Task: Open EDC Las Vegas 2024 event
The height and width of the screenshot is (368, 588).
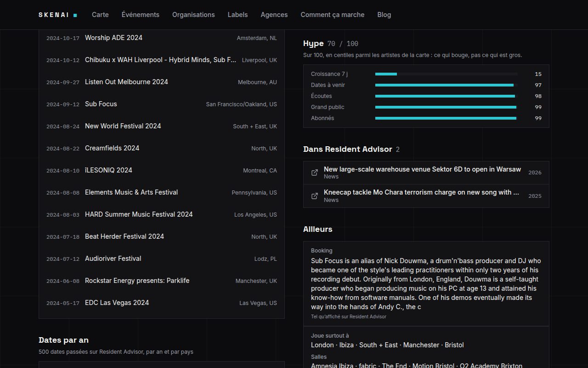Action: [162, 303]
